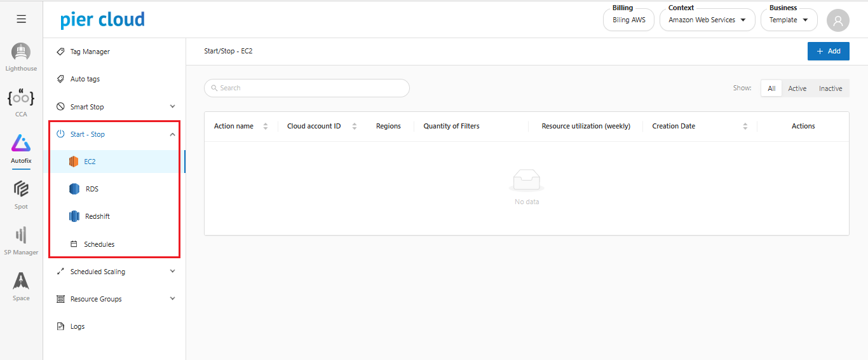
Task: Click the Billing AWS button
Action: pyautogui.click(x=628, y=20)
